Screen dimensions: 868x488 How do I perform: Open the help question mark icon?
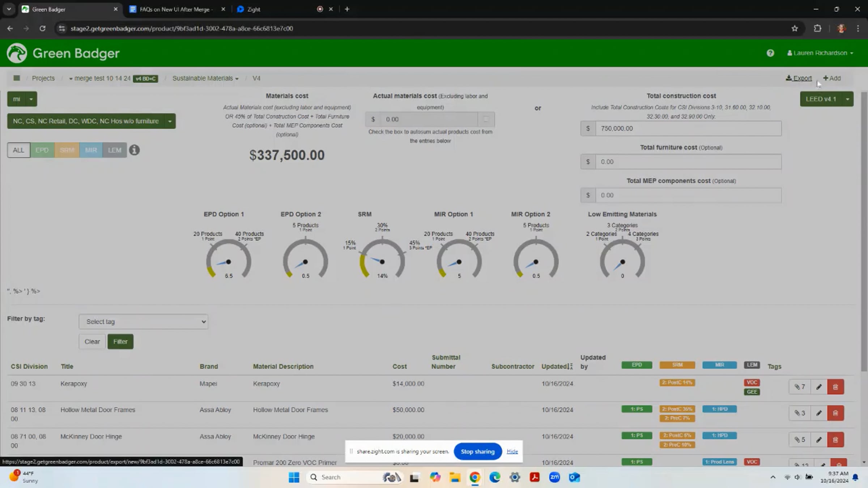770,53
